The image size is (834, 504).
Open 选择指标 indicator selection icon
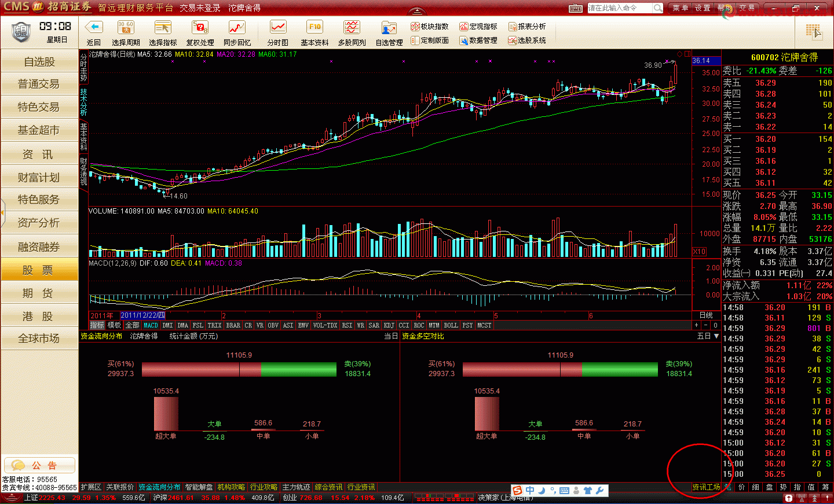(163, 27)
